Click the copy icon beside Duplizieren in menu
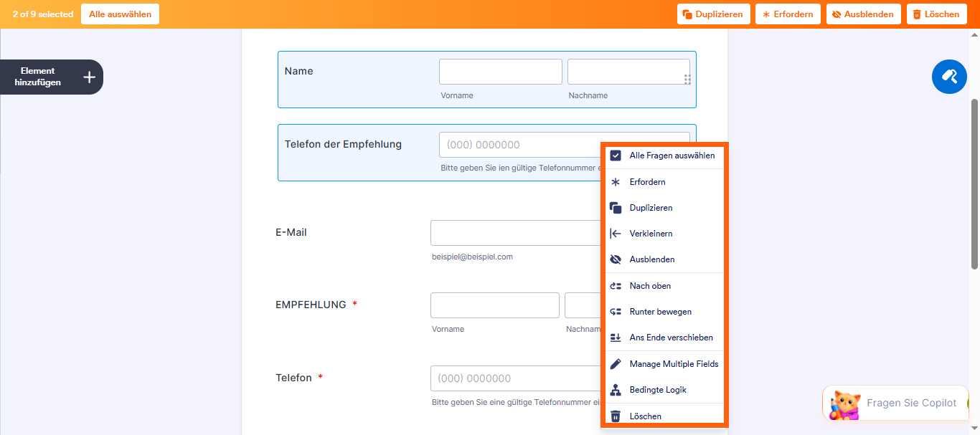980x435 pixels. pos(615,208)
